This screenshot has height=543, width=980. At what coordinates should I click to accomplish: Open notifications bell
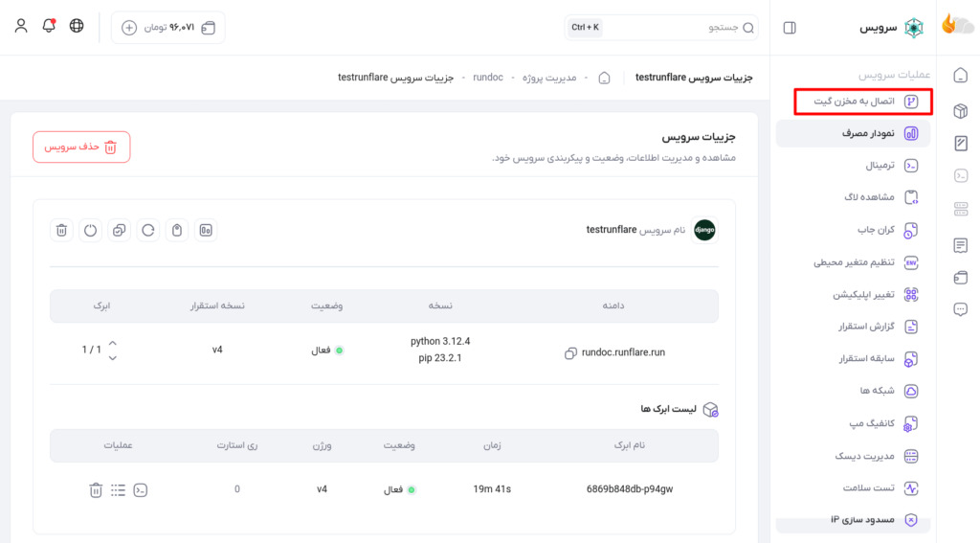[49, 26]
